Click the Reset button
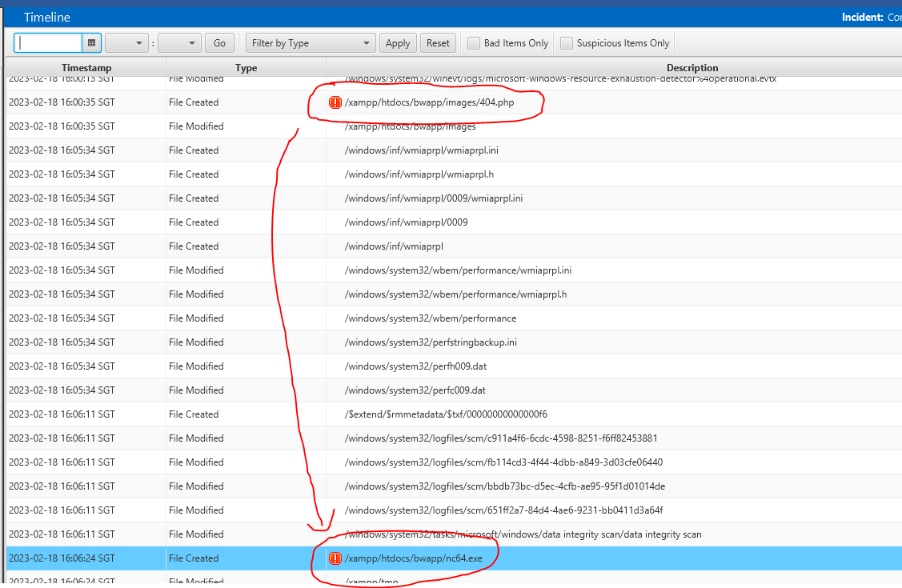This screenshot has height=588, width=902. [x=438, y=43]
